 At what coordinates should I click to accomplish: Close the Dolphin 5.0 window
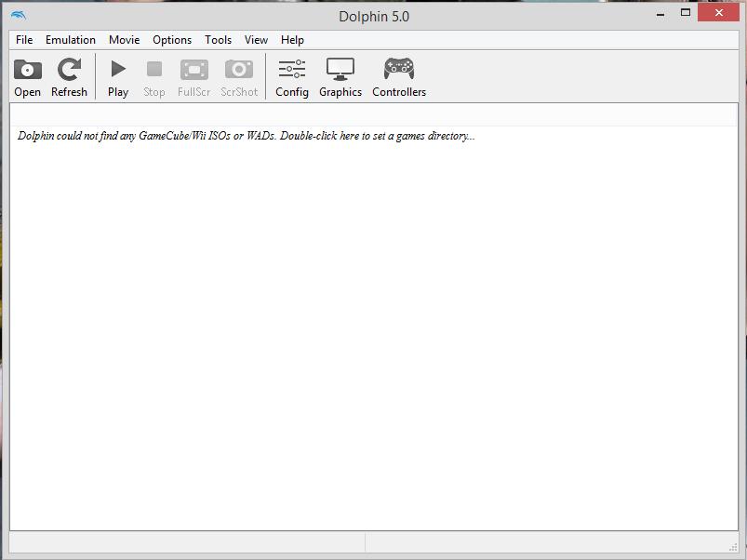[718, 13]
